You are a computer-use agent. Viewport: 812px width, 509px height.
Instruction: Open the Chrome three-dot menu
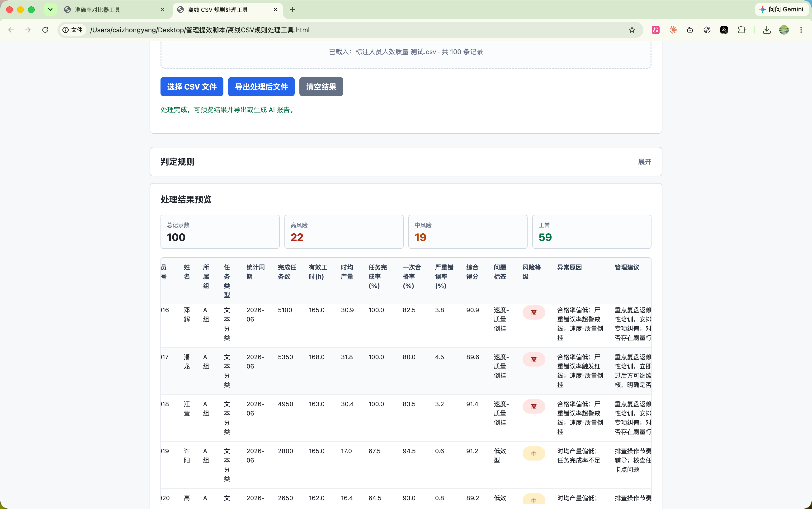(801, 30)
